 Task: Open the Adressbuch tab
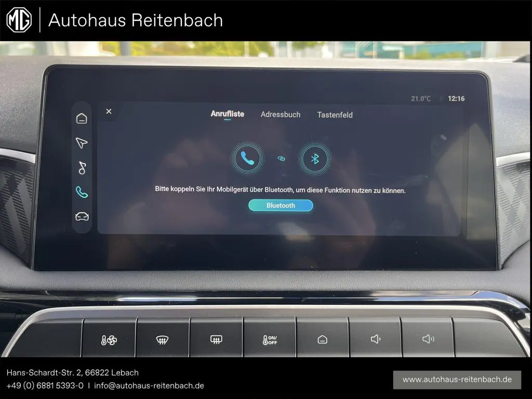[280, 115]
